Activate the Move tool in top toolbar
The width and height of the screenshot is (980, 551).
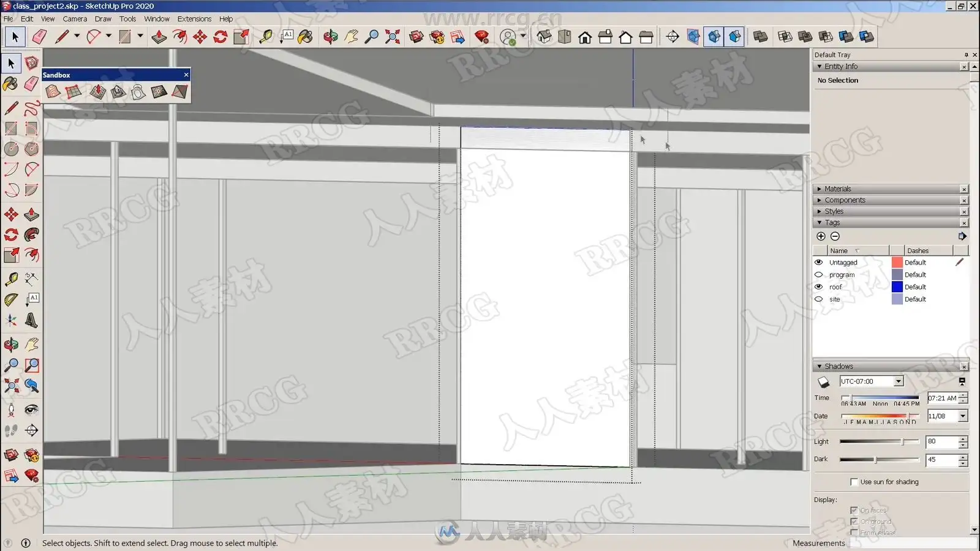click(x=200, y=37)
